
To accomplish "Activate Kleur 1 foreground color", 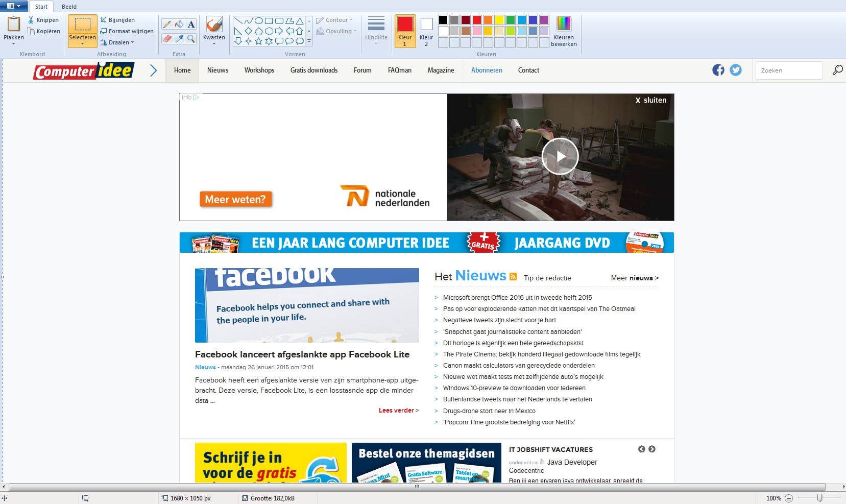I will [x=405, y=31].
